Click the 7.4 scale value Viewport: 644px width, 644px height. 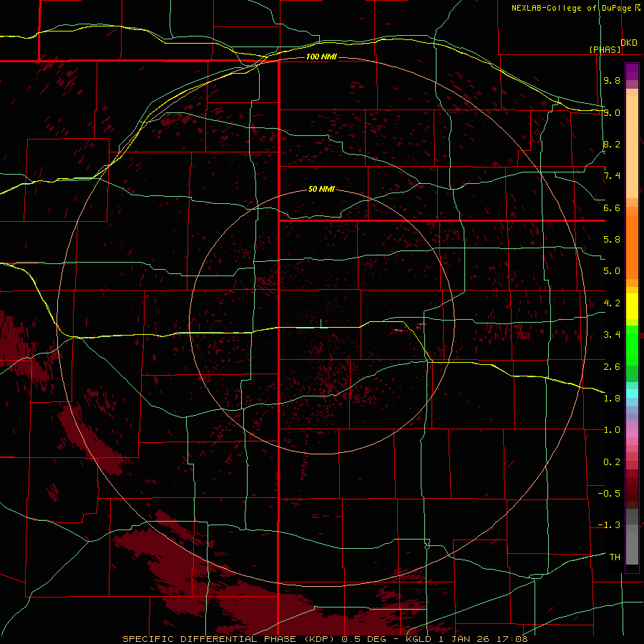612,176
